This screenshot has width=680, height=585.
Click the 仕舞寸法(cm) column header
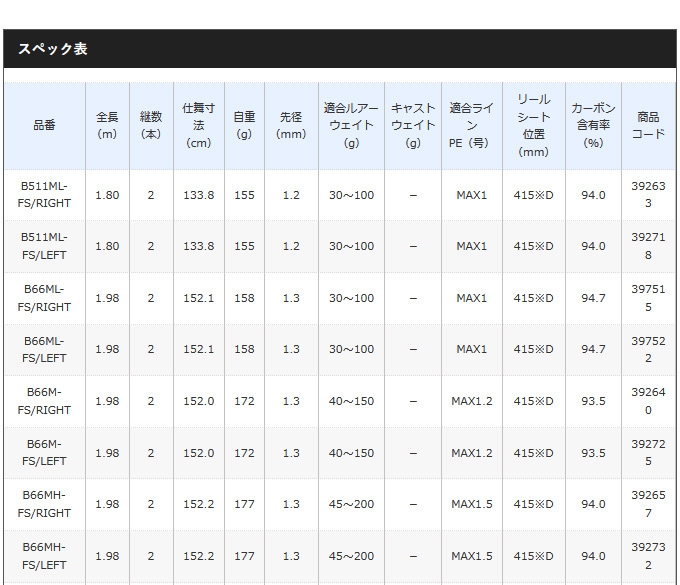tap(198, 126)
